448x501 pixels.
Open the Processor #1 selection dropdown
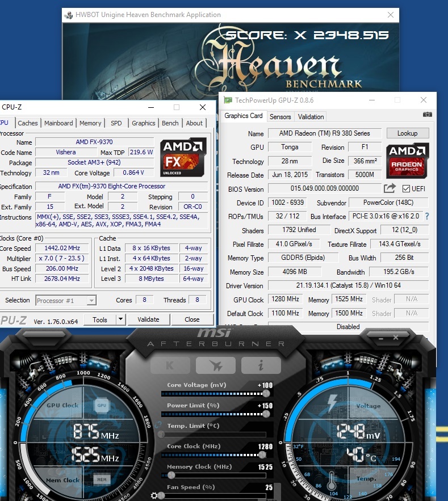(x=66, y=300)
